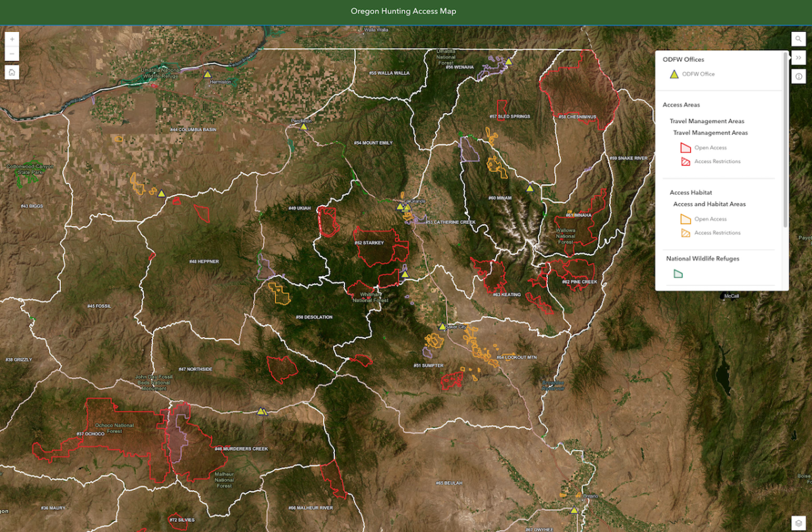Click the #44 Columbia Basin unit label

click(x=193, y=129)
